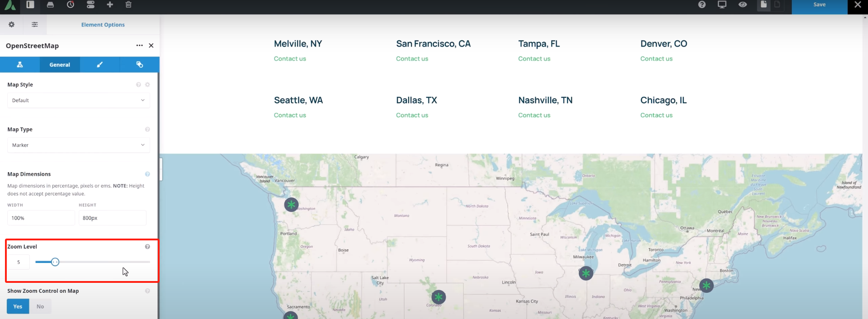Image resolution: width=868 pixels, height=319 pixels.
Task: Open the Map Type Marker dropdown
Action: point(79,145)
